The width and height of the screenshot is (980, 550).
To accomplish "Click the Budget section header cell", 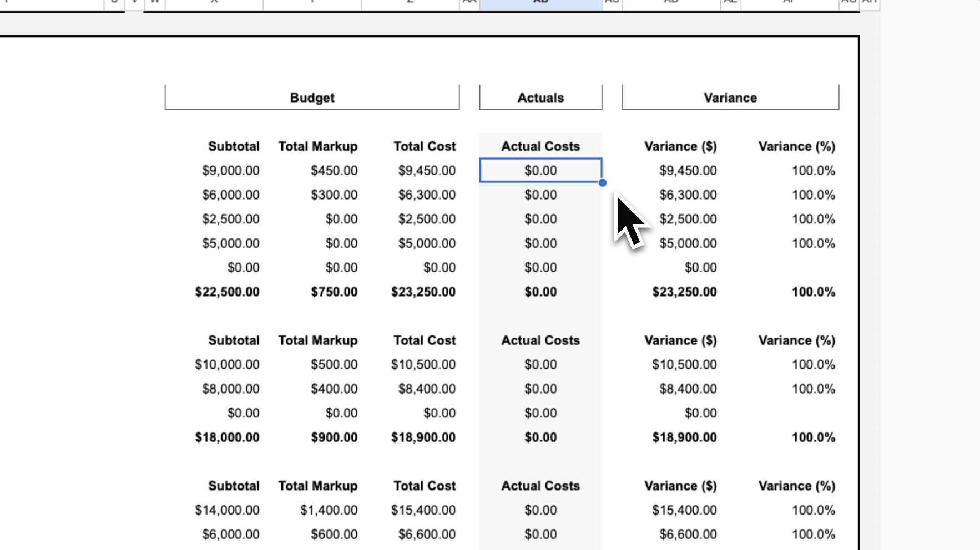I will coord(312,97).
